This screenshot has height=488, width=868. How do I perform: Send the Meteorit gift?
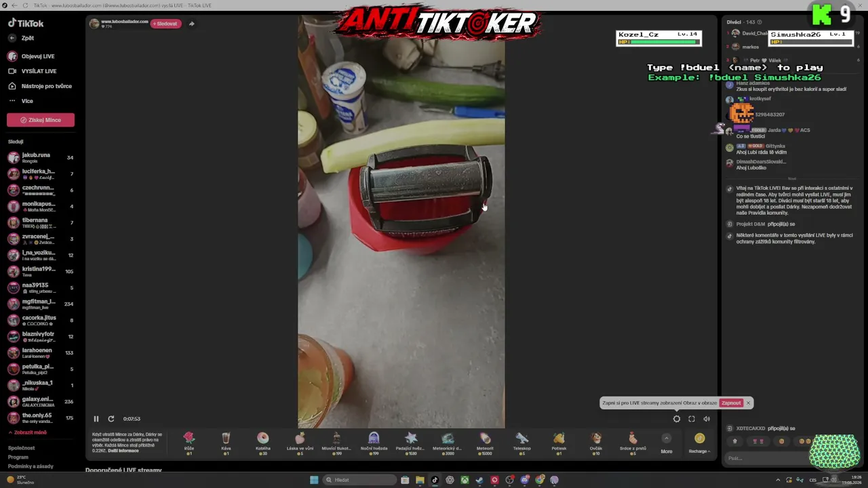[485, 443]
